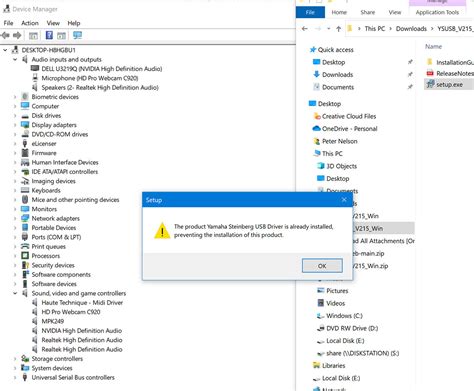The height and width of the screenshot is (391, 474).
Task: Expand the Disk drives category
Action: pyautogui.click(x=15, y=116)
